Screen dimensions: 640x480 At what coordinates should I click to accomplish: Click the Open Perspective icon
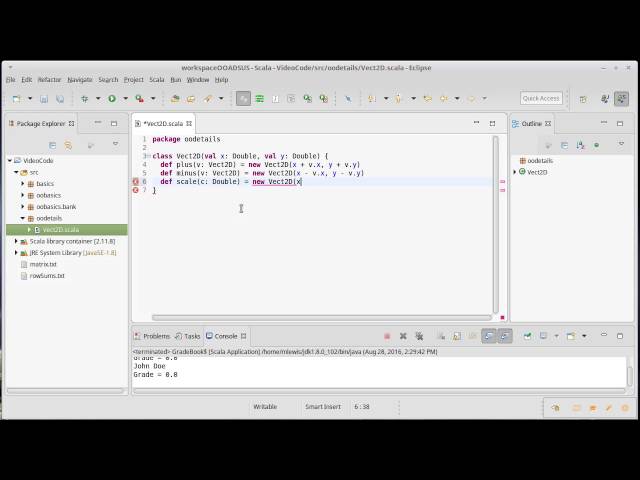583,99
